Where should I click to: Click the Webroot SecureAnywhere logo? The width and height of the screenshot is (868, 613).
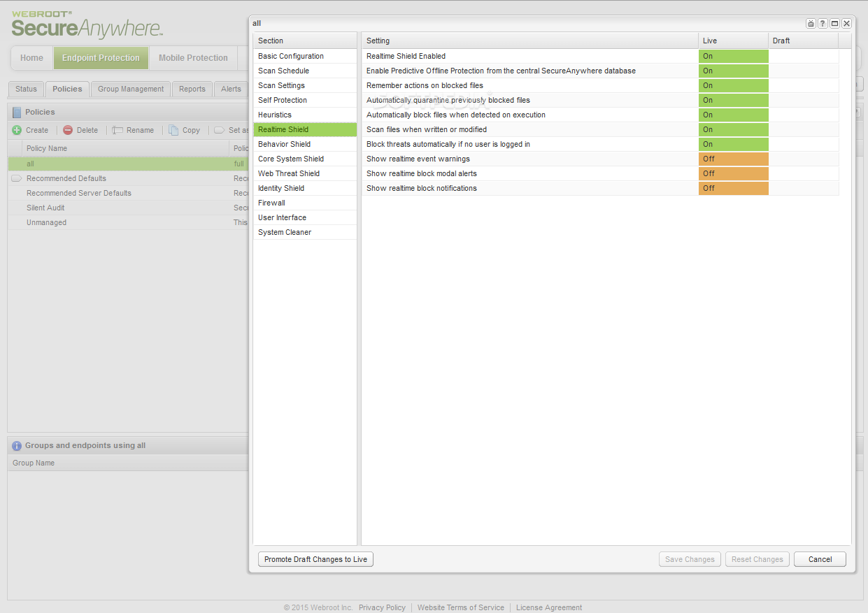pyautogui.click(x=87, y=24)
